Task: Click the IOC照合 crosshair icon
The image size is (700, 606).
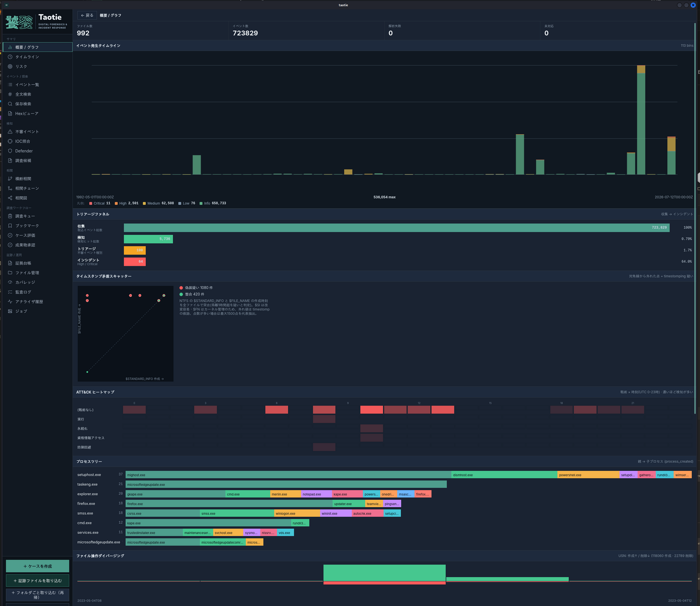Action: click(x=10, y=141)
